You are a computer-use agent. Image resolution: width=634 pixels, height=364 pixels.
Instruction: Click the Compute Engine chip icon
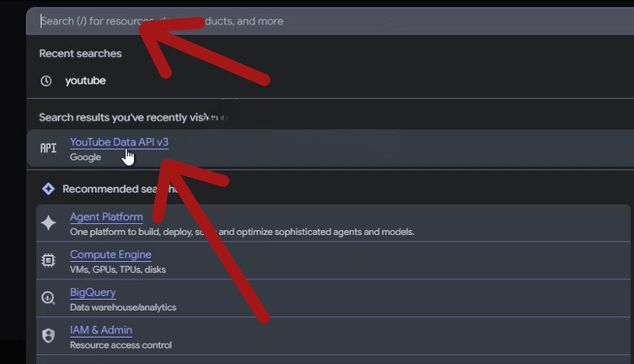click(x=48, y=260)
